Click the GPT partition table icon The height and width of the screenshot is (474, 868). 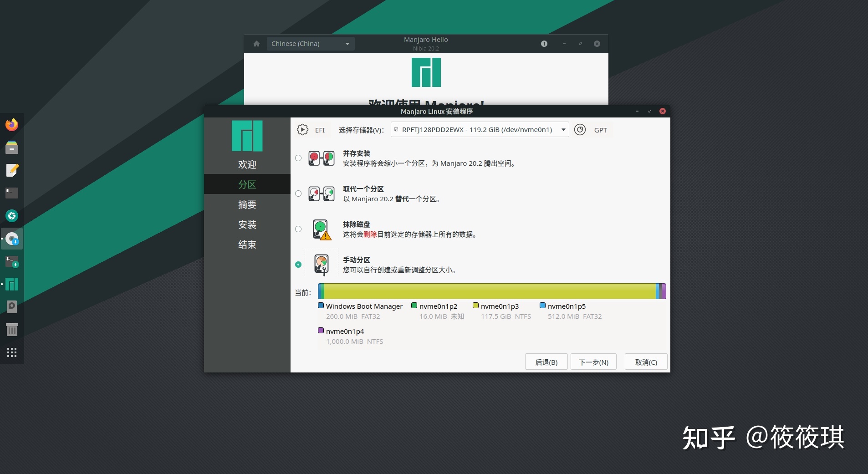(x=580, y=130)
